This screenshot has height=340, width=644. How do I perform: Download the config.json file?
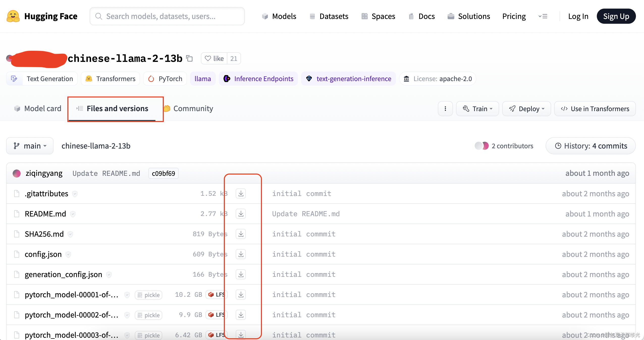(241, 254)
